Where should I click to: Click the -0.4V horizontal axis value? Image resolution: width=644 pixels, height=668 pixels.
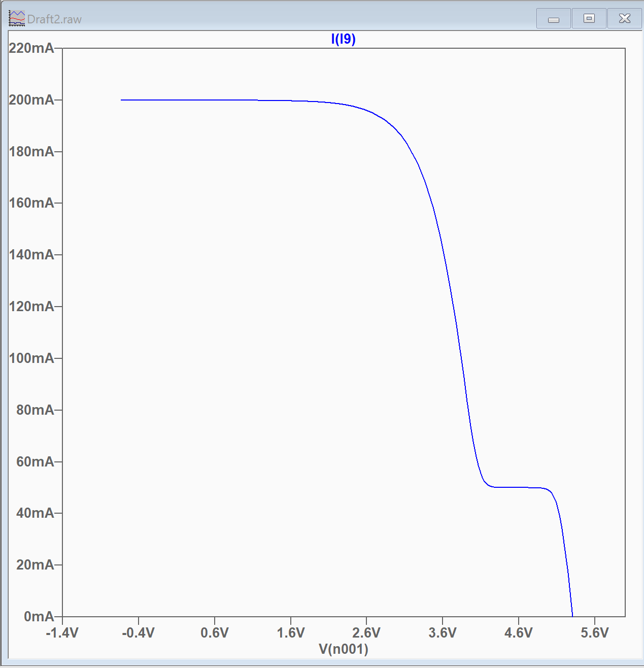[x=138, y=632]
